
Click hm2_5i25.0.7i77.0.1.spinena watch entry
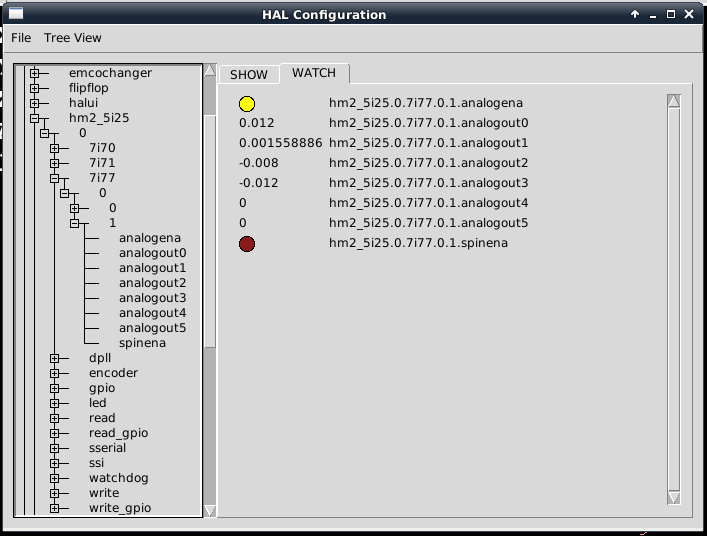coord(418,243)
